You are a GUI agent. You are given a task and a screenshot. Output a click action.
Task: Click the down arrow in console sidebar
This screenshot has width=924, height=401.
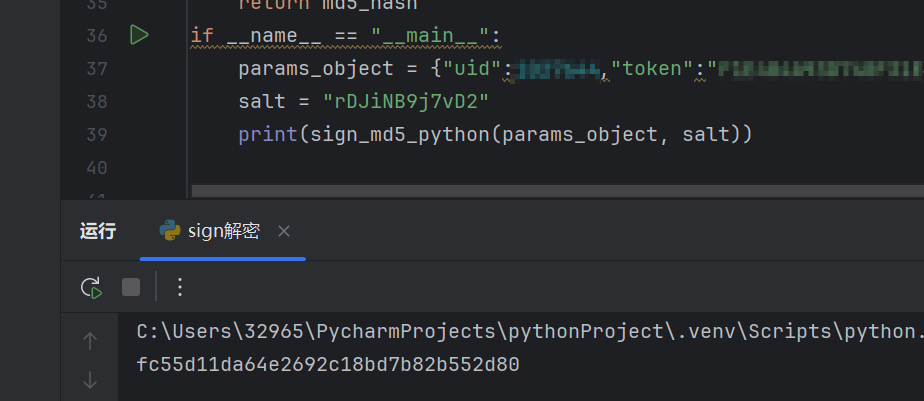click(90, 380)
